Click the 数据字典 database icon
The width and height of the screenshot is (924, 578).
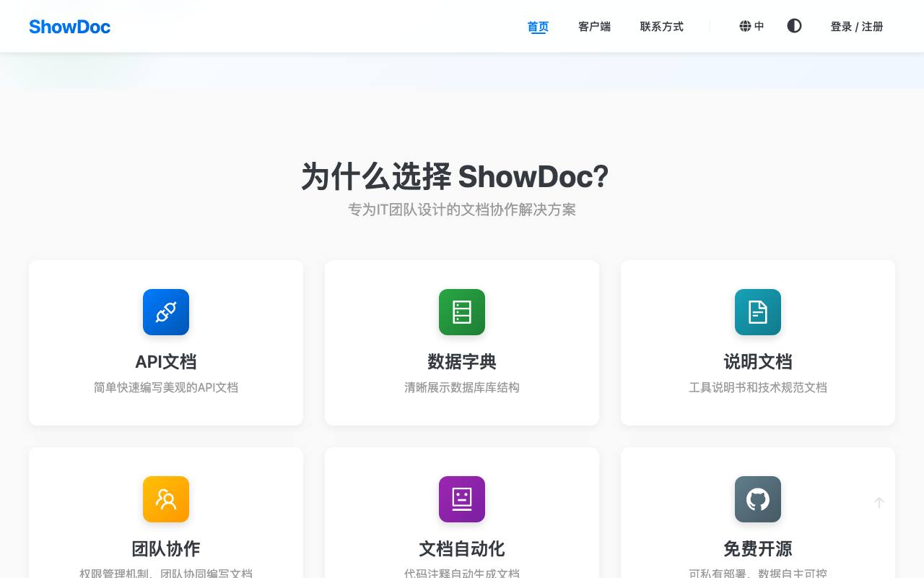(x=462, y=312)
